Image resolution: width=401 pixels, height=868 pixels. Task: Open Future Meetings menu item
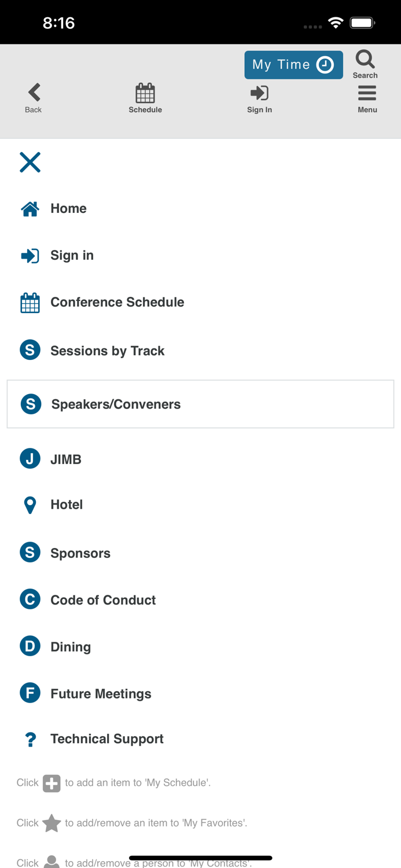(101, 694)
